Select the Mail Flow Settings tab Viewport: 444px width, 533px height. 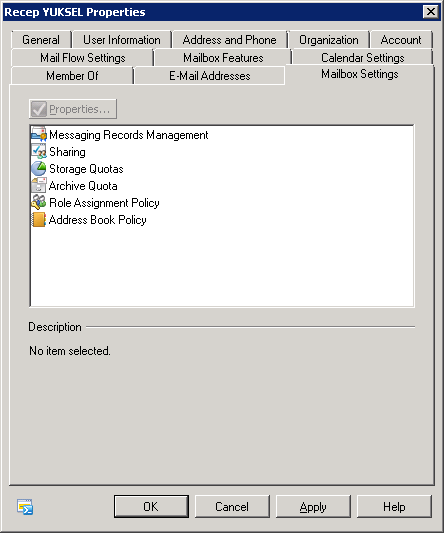(83, 58)
